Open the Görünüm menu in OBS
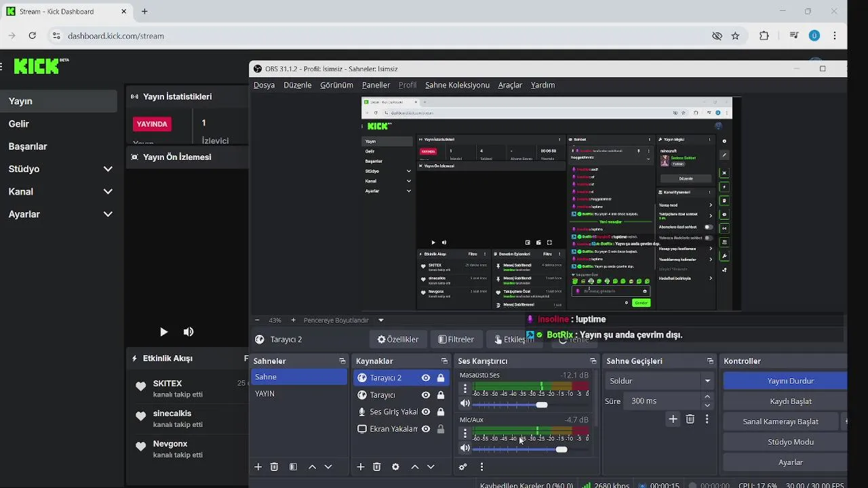868x488 pixels. tap(336, 85)
